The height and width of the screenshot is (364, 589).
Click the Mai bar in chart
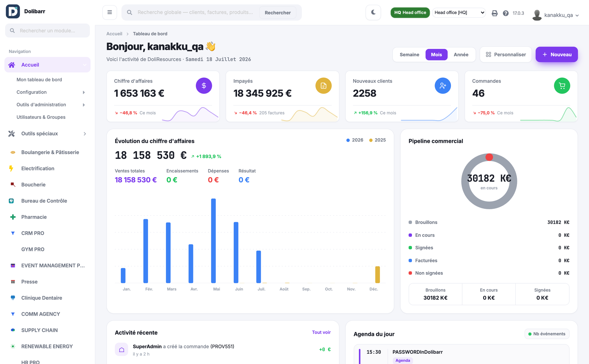[213, 241]
